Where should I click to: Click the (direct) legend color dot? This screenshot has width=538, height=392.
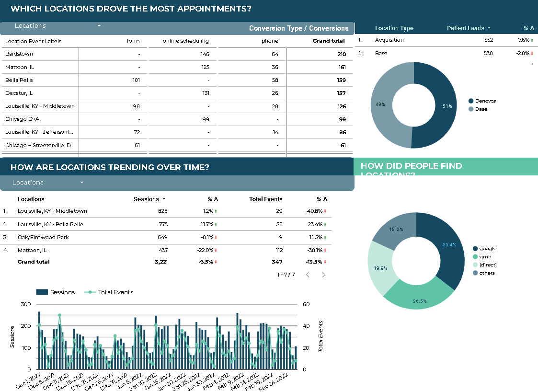coord(475,265)
